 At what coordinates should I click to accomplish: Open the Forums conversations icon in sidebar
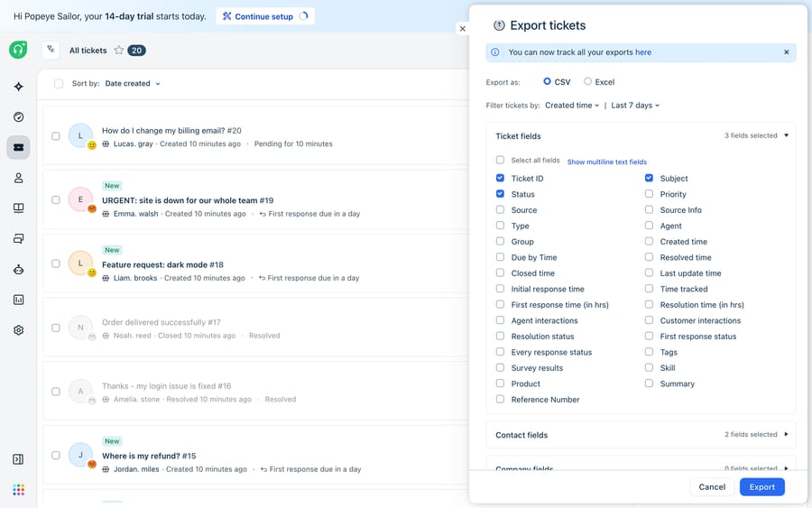pyautogui.click(x=19, y=239)
